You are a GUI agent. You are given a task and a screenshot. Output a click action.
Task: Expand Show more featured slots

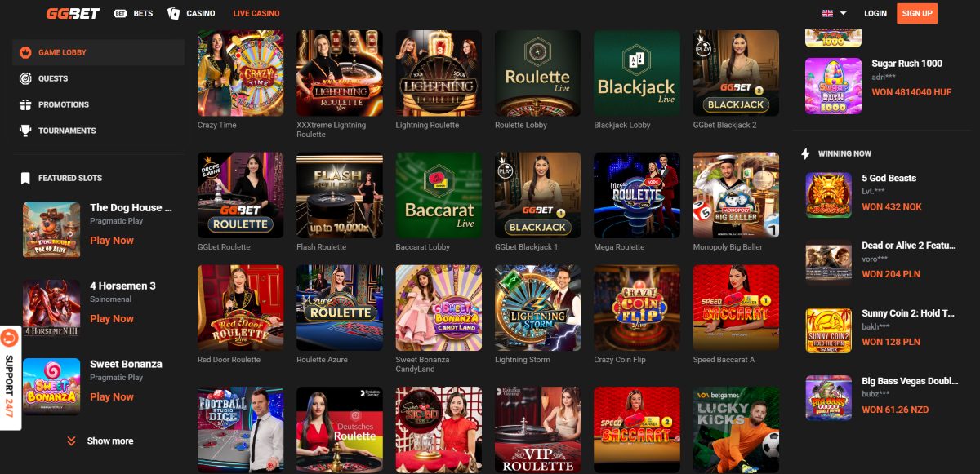(100, 441)
